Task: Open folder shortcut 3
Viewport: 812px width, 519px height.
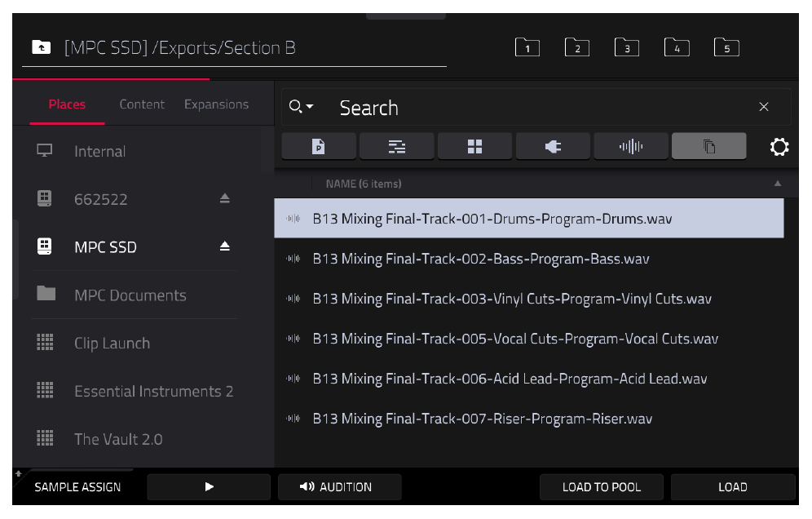Action: [x=627, y=47]
